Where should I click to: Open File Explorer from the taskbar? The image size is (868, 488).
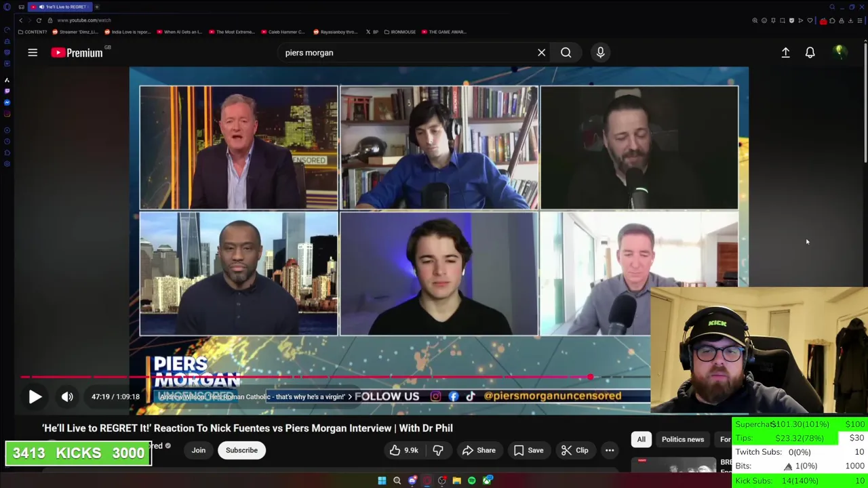click(x=456, y=481)
